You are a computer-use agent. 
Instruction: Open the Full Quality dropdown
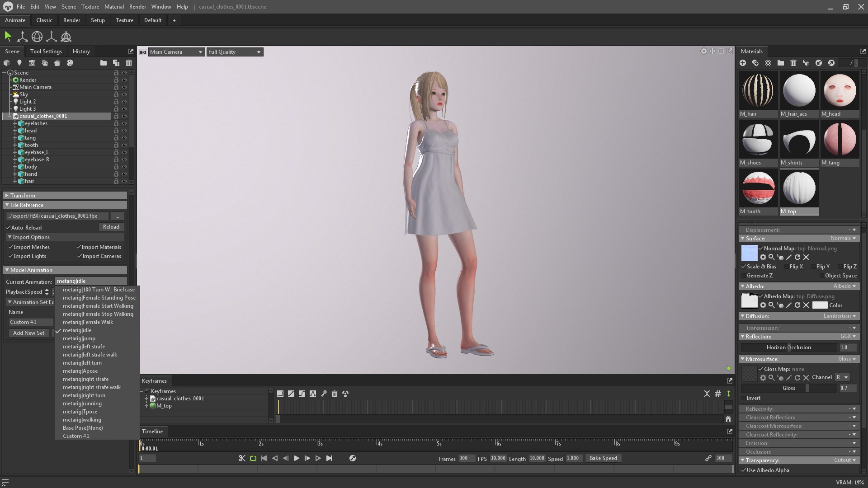pos(234,52)
